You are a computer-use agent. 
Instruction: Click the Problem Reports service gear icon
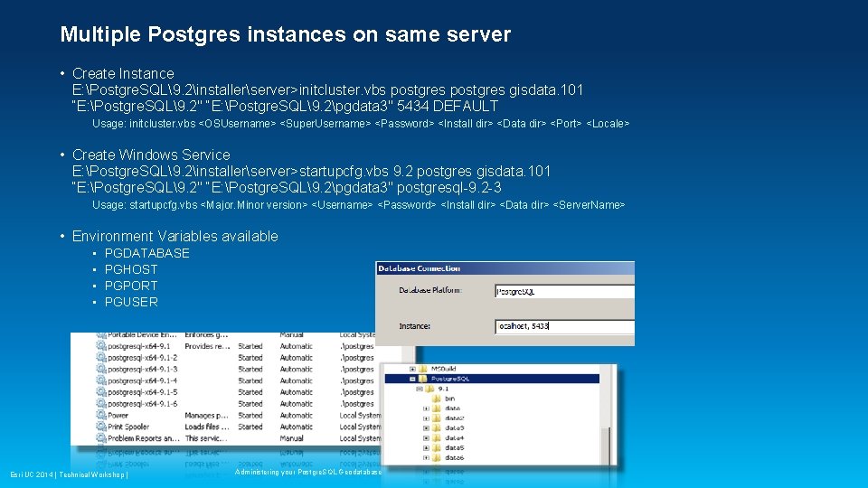[x=100, y=438]
